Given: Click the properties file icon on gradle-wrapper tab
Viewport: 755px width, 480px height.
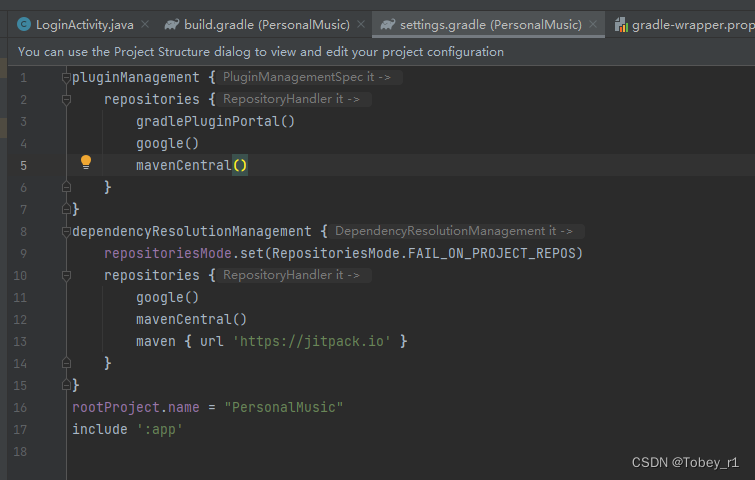Looking at the screenshot, I should click(x=621, y=25).
